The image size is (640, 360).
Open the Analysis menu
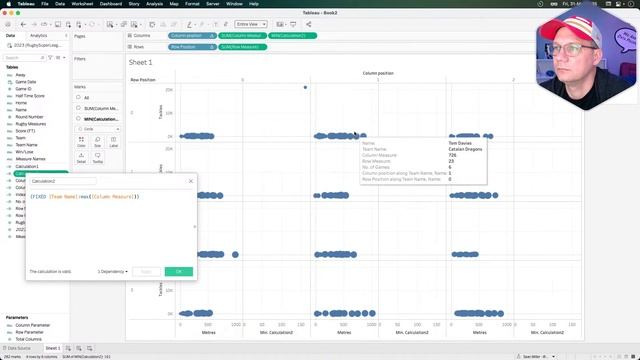click(154, 4)
